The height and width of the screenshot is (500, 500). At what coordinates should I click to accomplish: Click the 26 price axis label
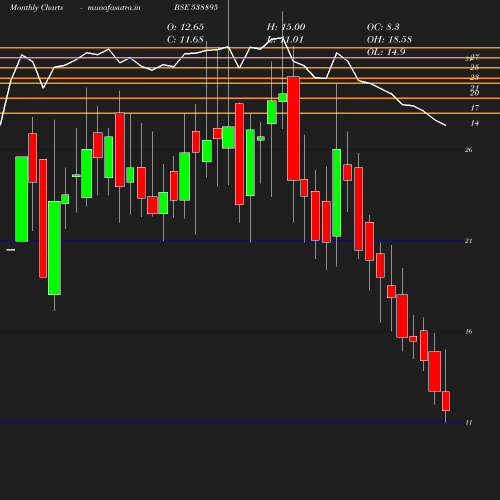point(469,150)
